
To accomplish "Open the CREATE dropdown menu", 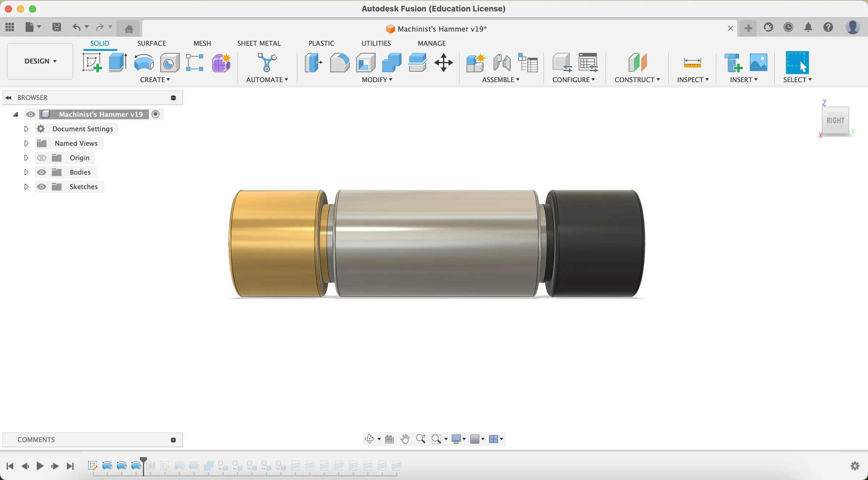I will (x=155, y=80).
